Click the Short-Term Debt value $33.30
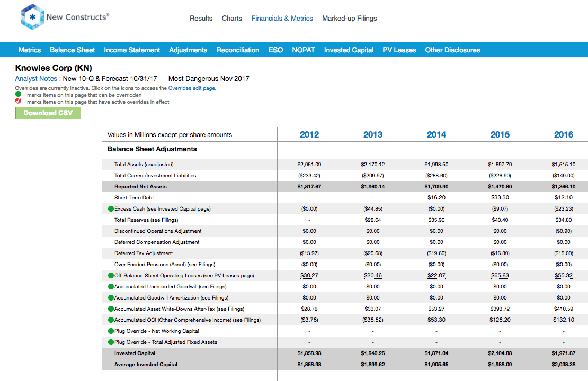588x381 pixels. click(500, 198)
